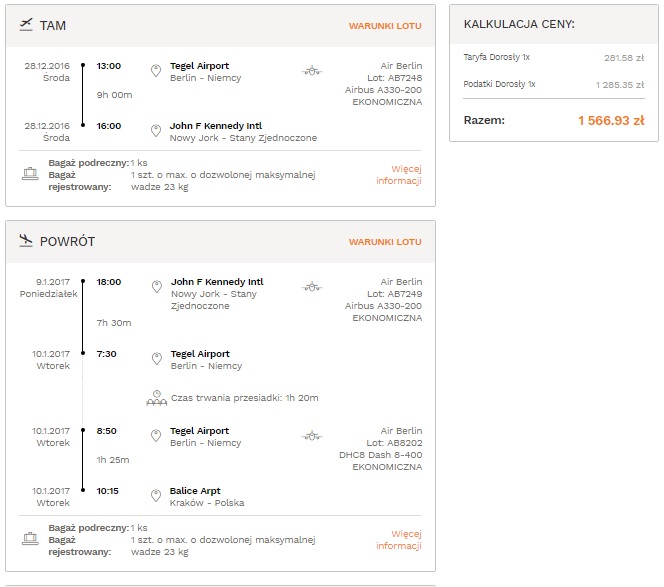Click the airplane icon beside flight AB7249
The height and width of the screenshot is (587, 664).
[x=312, y=287]
